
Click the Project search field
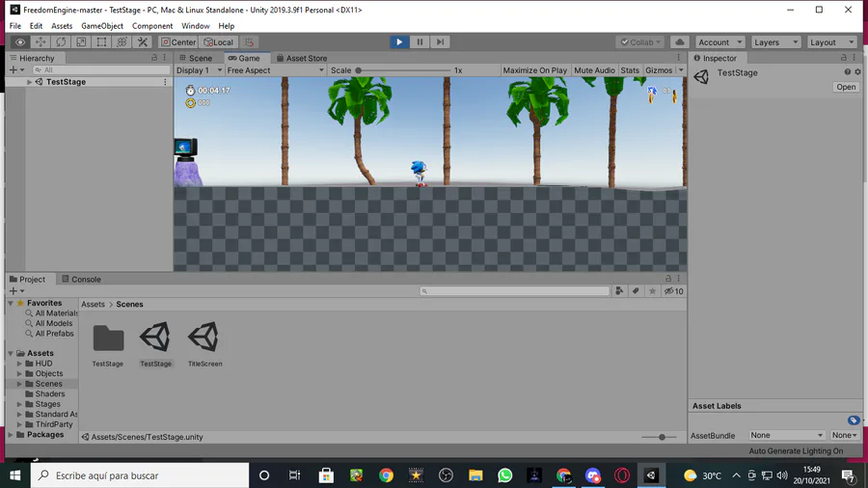514,291
